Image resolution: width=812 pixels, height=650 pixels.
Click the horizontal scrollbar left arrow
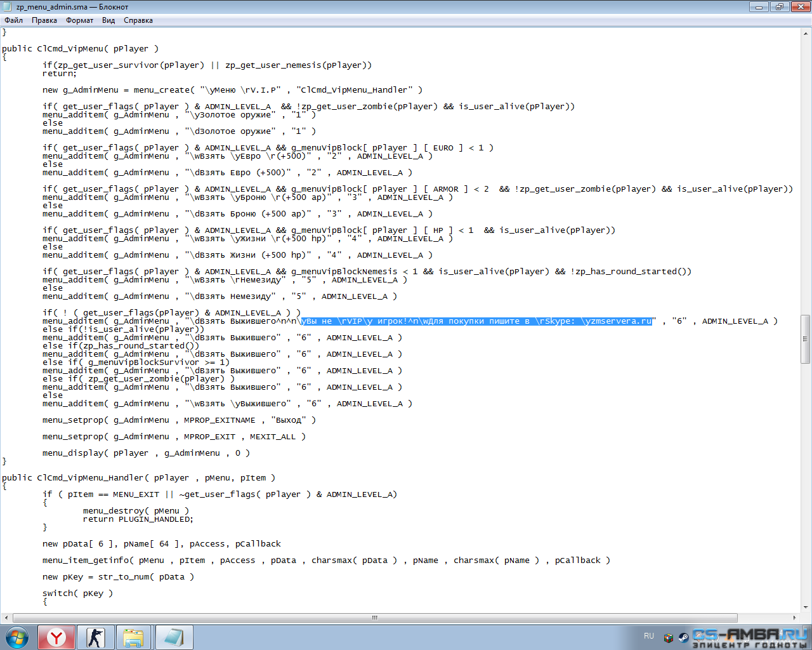click(6, 618)
